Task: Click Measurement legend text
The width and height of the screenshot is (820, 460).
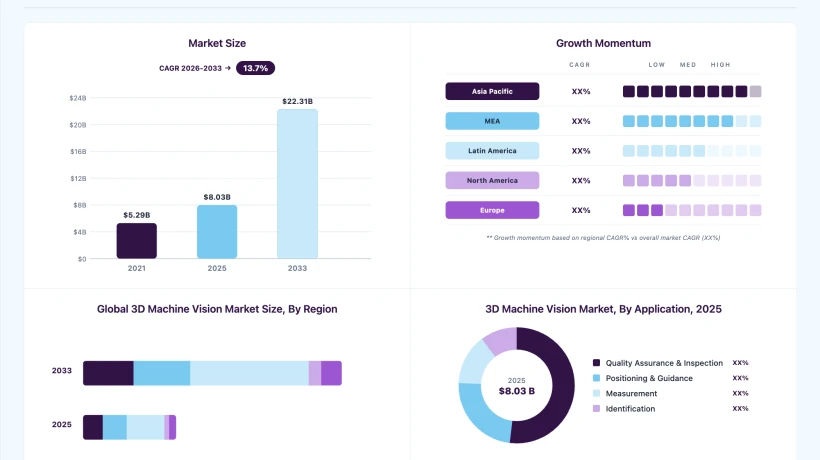Action: 631,393
